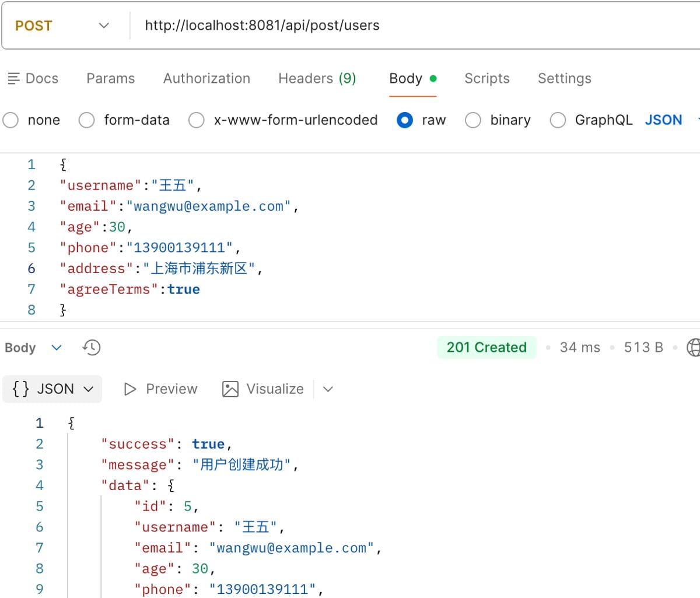Click the Preview play icon
Viewport: 700px width, 598px height.
pyautogui.click(x=130, y=389)
